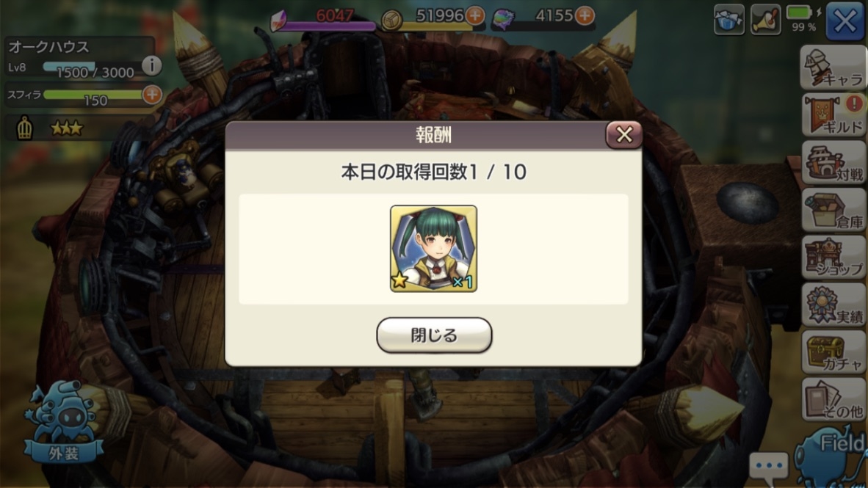Open the 倉庫 storage menu
The width and height of the screenshot is (868, 488).
click(x=833, y=210)
